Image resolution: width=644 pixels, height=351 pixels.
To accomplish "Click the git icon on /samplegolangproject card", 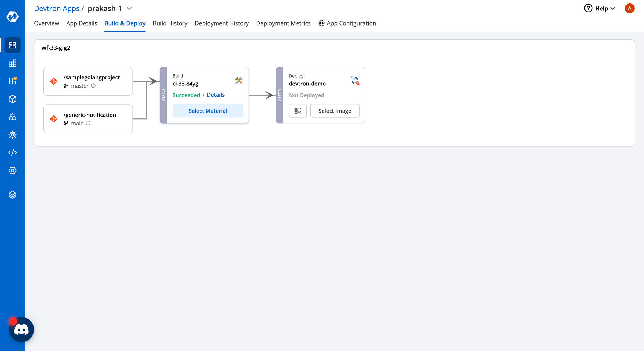I will 54,81.
